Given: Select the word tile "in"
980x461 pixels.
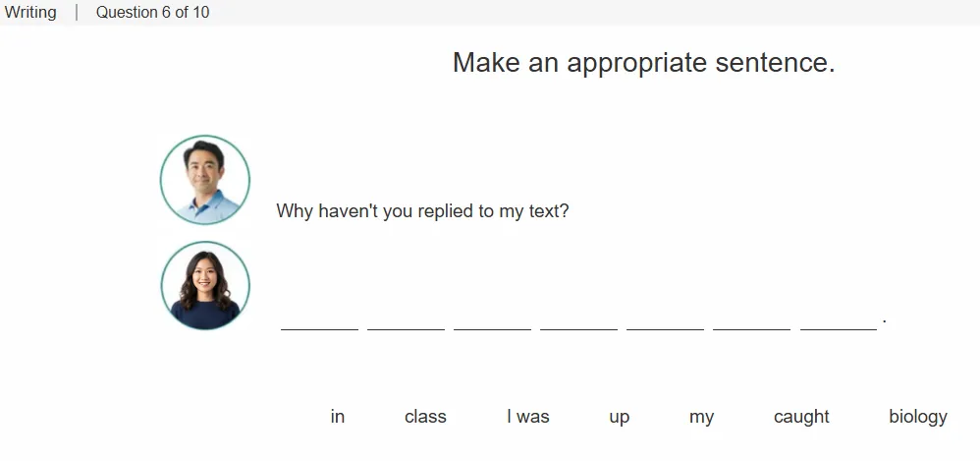Looking at the screenshot, I should [338, 417].
